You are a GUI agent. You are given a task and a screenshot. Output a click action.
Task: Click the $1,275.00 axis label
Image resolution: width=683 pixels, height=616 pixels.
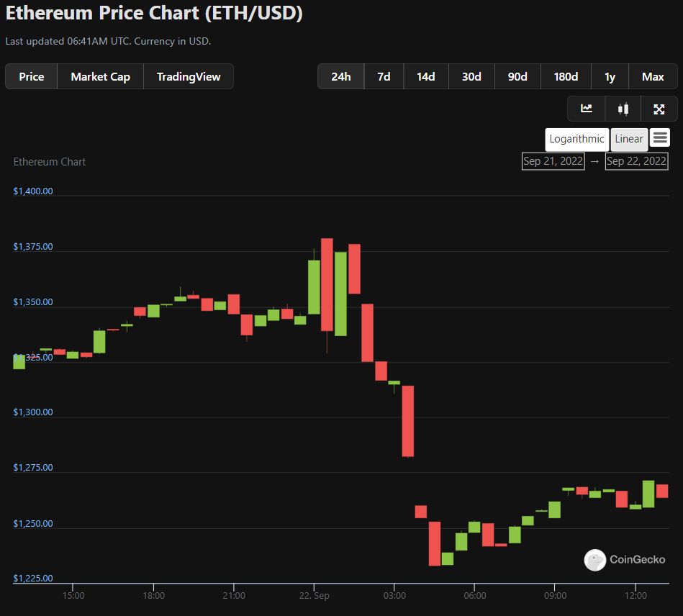pos(33,468)
